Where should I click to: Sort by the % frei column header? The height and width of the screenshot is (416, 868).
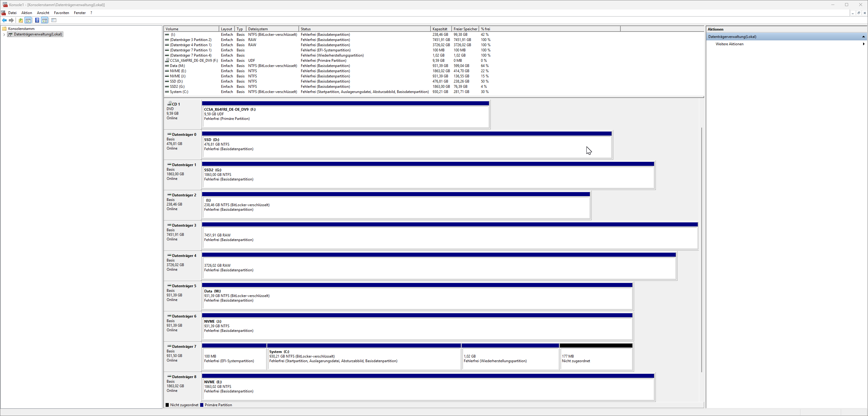[550, 29]
